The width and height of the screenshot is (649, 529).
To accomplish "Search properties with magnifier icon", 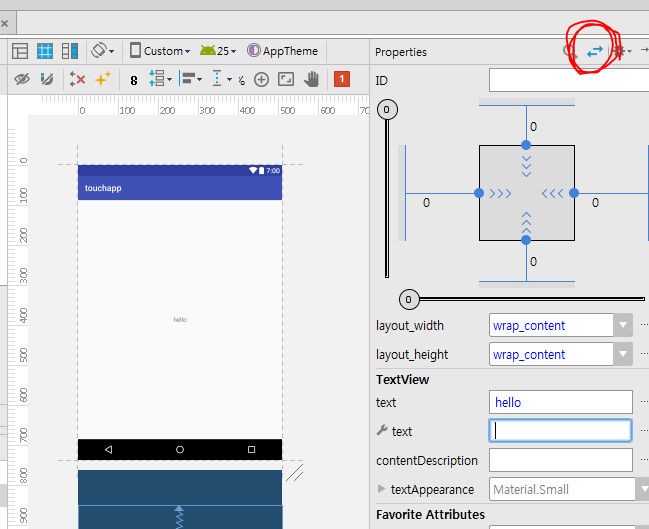I will [x=570, y=52].
